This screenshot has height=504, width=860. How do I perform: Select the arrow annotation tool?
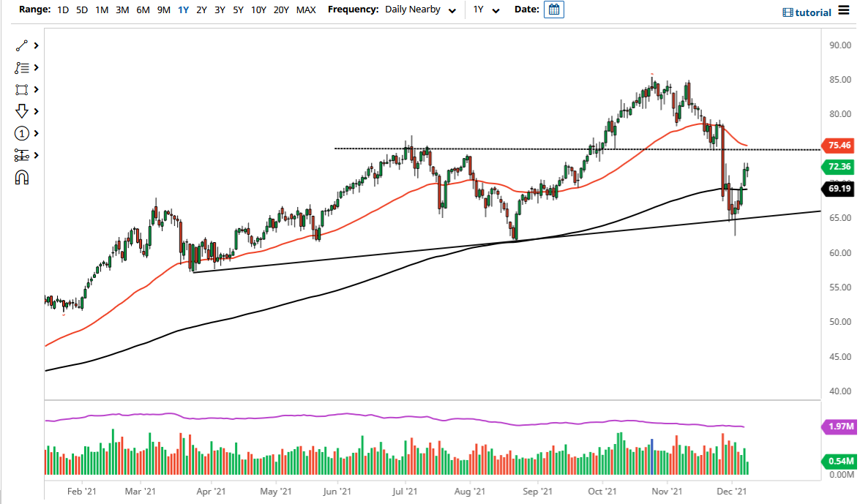click(x=20, y=111)
